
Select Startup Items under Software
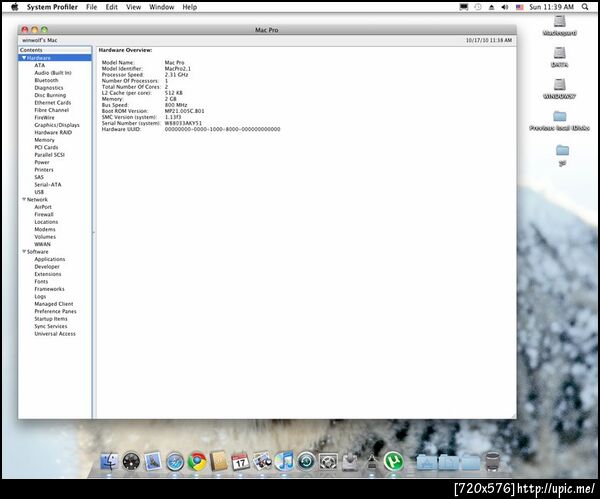(51, 319)
